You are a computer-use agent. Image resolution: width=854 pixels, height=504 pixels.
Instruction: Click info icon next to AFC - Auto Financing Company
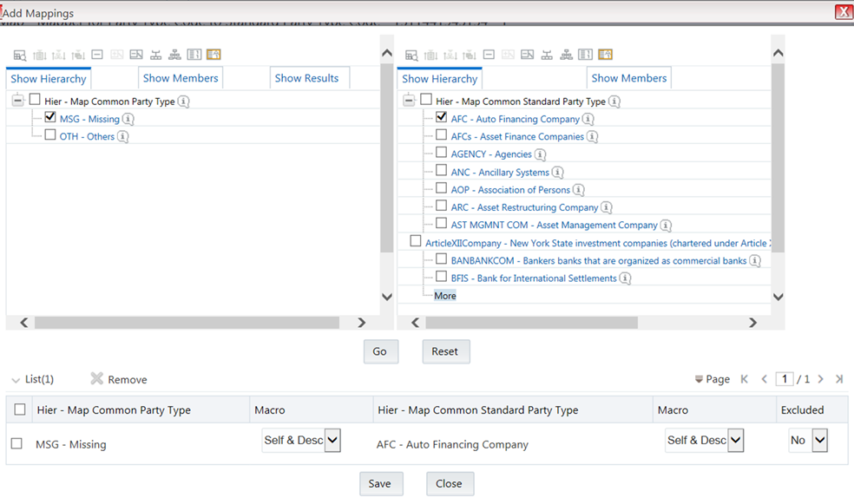pos(588,119)
